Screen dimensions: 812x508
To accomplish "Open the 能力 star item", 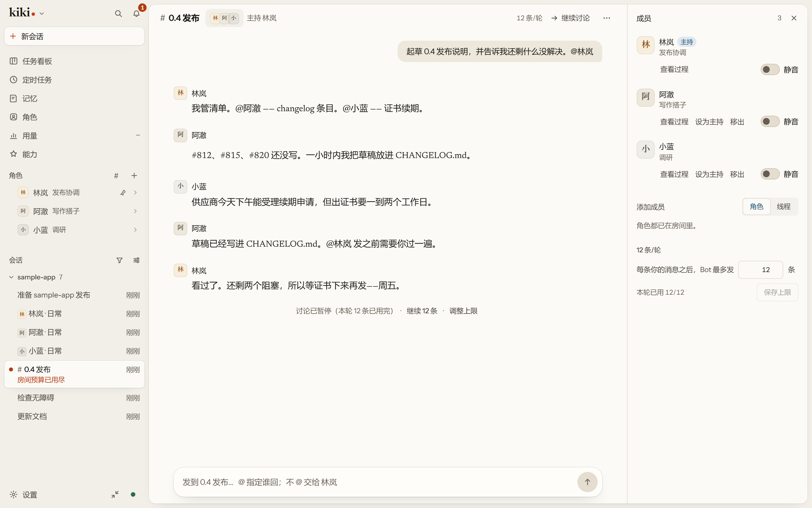I will point(74,154).
